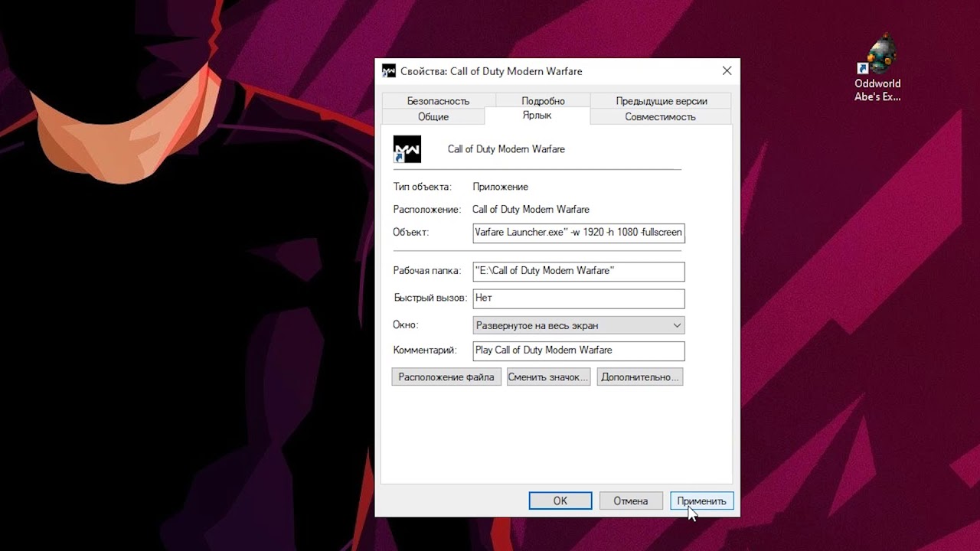Close the Properties dialog with X

[x=727, y=70]
